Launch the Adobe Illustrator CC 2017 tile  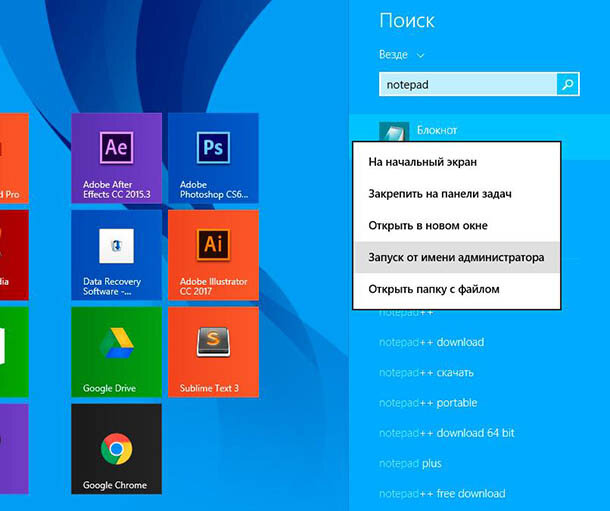(x=213, y=255)
